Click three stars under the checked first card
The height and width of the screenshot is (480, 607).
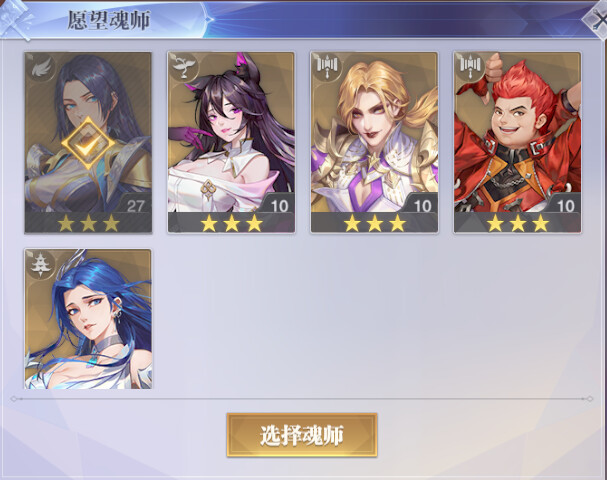coord(89,223)
